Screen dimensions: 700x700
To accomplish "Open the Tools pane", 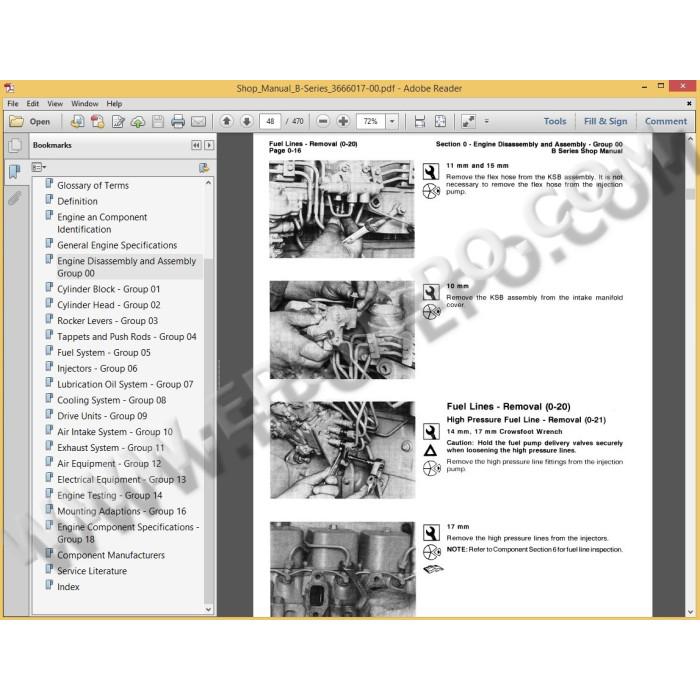I will click(x=555, y=121).
